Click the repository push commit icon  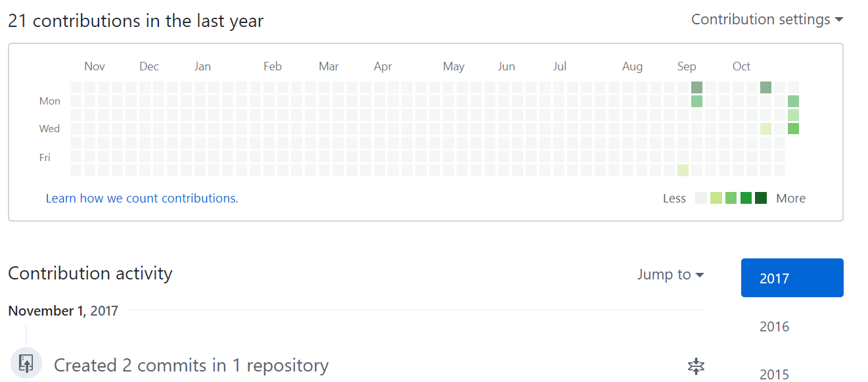(26, 364)
